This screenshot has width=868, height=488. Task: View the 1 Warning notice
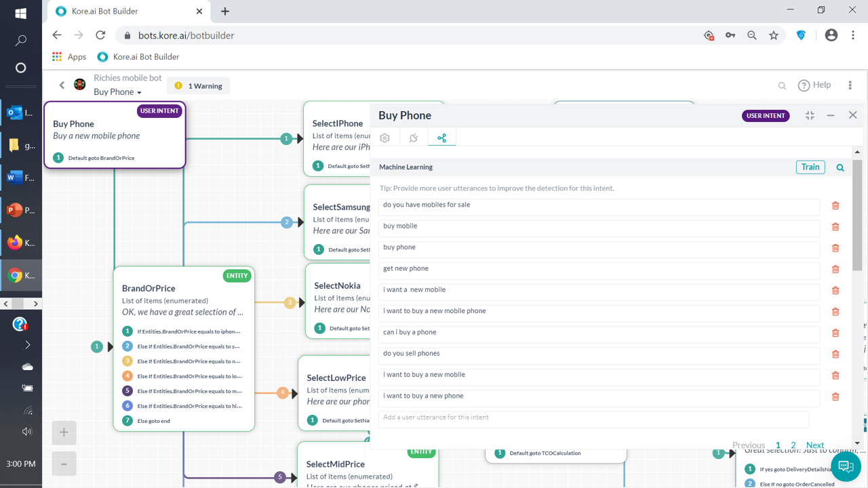click(x=198, y=86)
